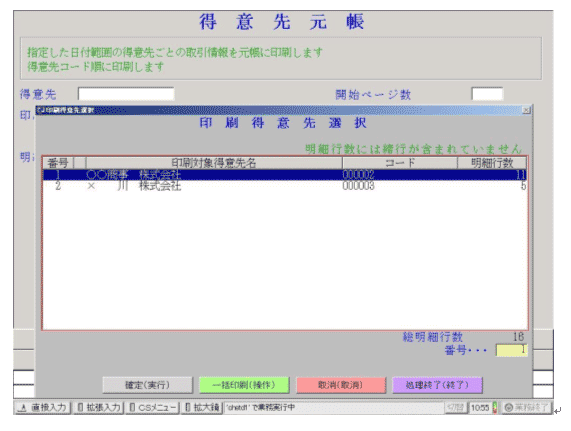Select row 2 ×川 株式会社
Viewport: 571px width, 431px height.
[x=285, y=186]
